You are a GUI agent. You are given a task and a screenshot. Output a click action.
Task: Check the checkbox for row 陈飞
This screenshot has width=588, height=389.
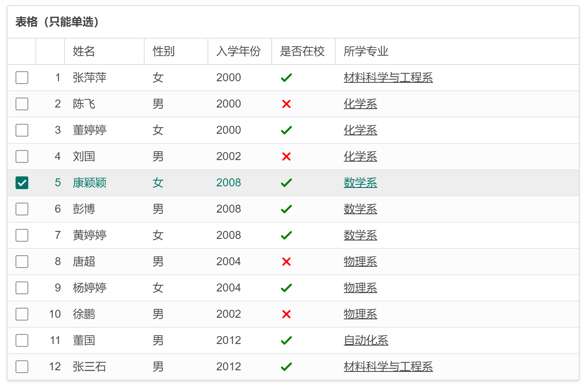(22, 104)
